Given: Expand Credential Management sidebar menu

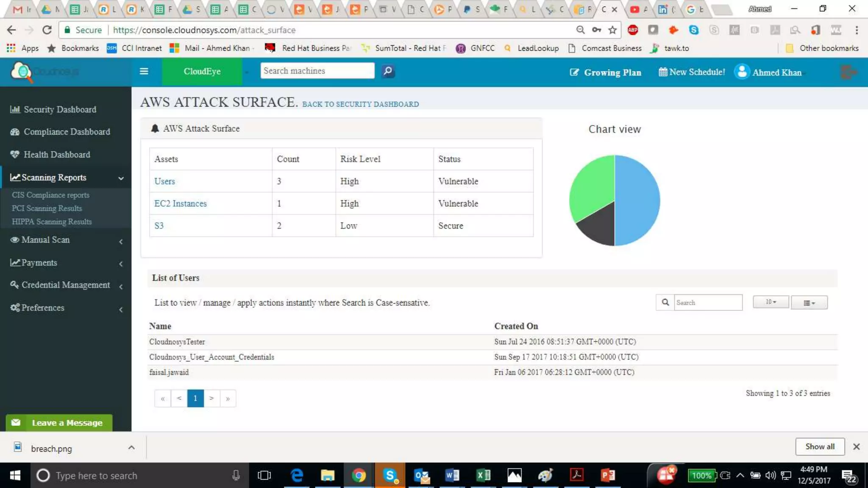Looking at the screenshot, I should point(66,285).
